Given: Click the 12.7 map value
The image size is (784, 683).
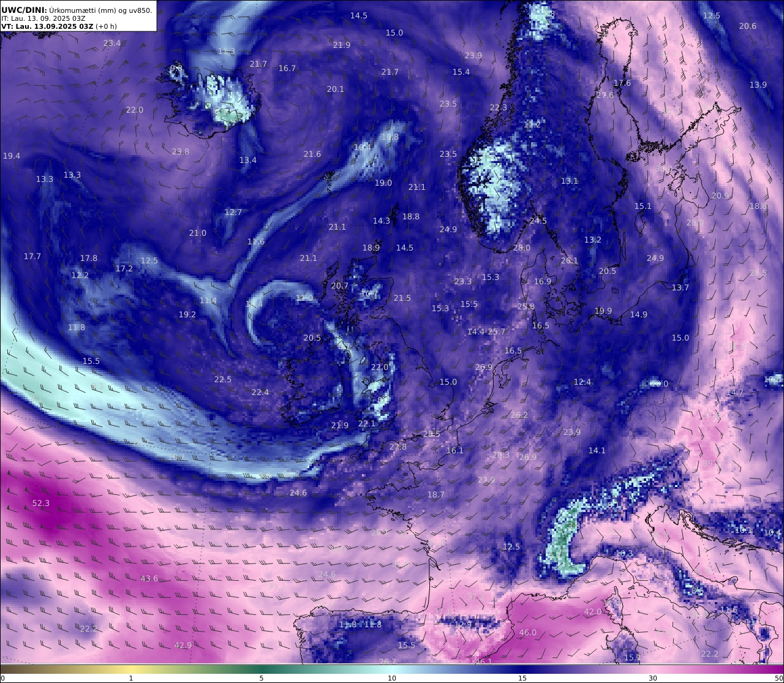Looking at the screenshot, I should click(x=233, y=212).
